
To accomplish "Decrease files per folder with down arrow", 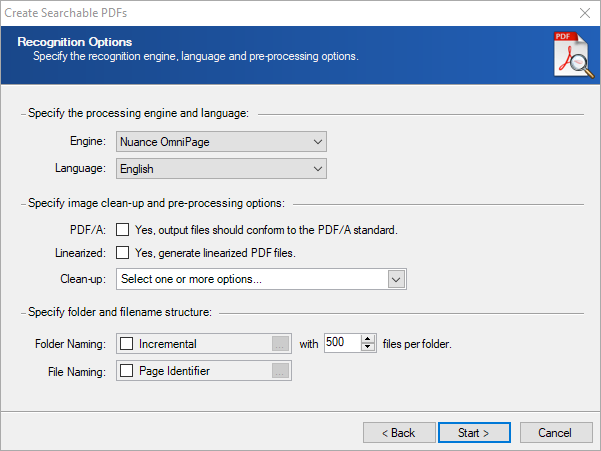I will click(368, 346).
